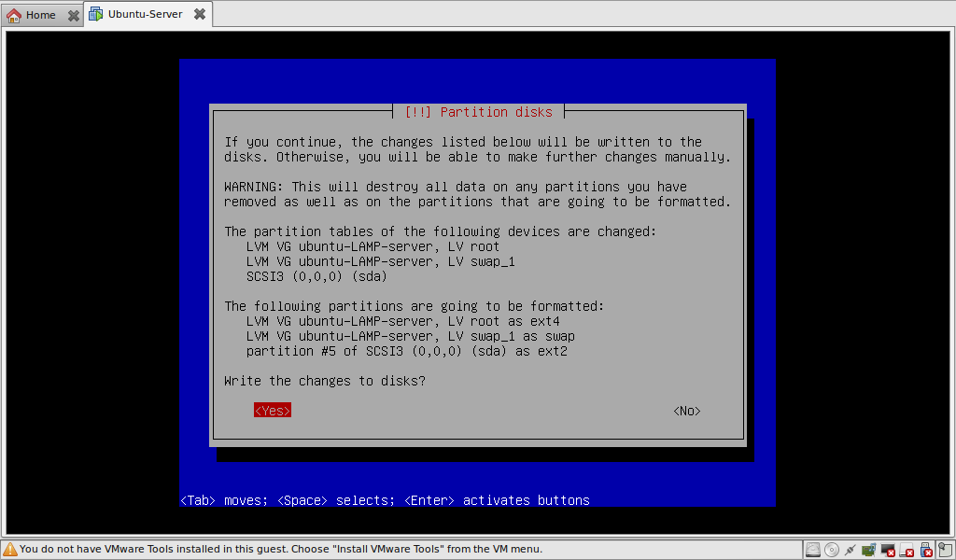Click the CD/DVD drive status icon

pyautogui.click(x=832, y=550)
